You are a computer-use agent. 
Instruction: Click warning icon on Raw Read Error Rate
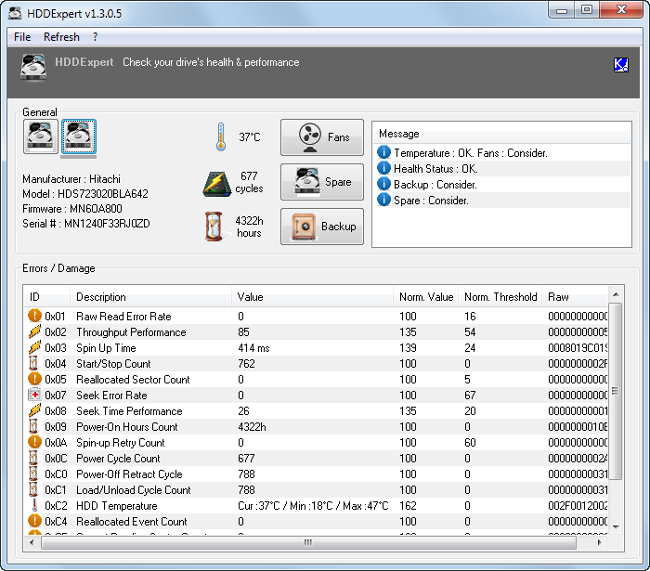point(34,316)
